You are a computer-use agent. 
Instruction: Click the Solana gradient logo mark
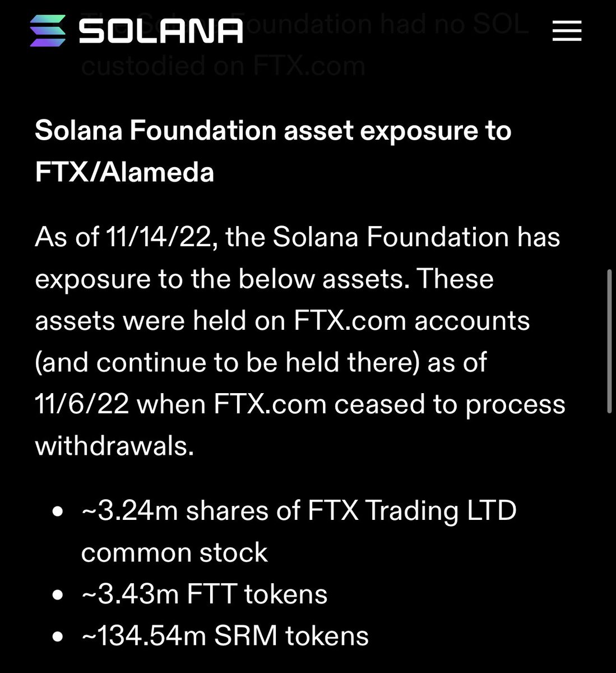(49, 30)
